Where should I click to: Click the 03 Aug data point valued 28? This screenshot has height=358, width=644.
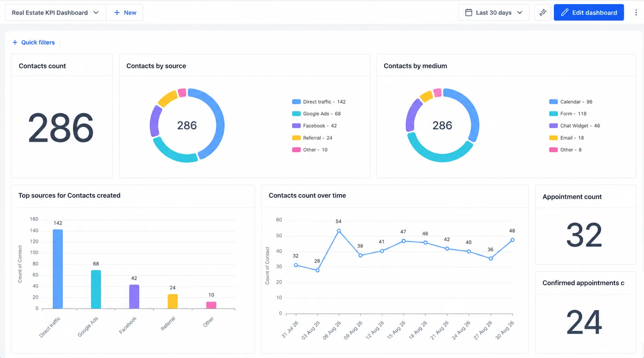tap(318, 270)
